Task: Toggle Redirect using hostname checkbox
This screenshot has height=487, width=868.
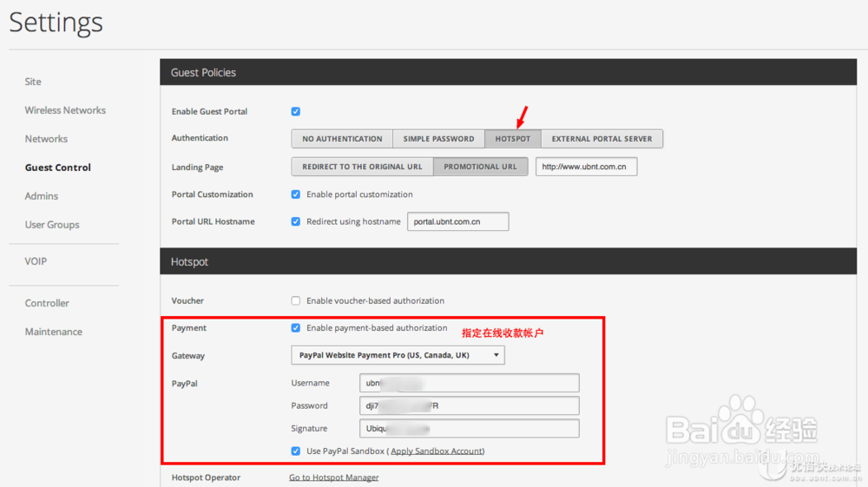Action: (x=296, y=221)
